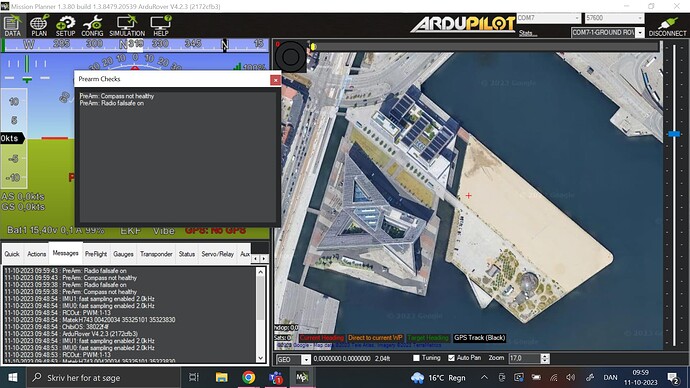Click the DISCONNECT plug icon
Screen dimensions: 690x388
click(667, 26)
